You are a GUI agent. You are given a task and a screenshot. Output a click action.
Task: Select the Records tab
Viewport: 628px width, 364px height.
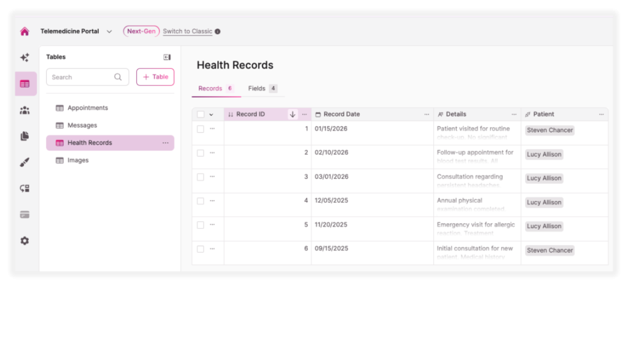(211, 88)
